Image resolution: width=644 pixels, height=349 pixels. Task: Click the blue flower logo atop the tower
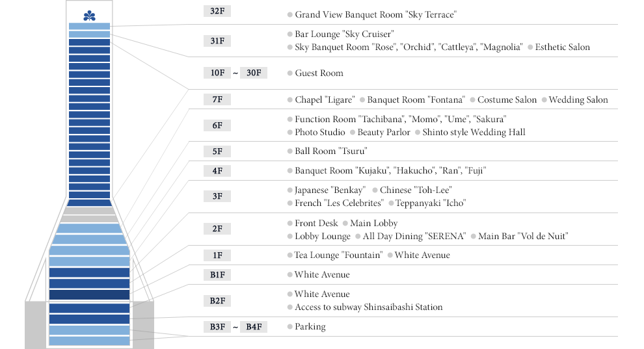point(90,16)
